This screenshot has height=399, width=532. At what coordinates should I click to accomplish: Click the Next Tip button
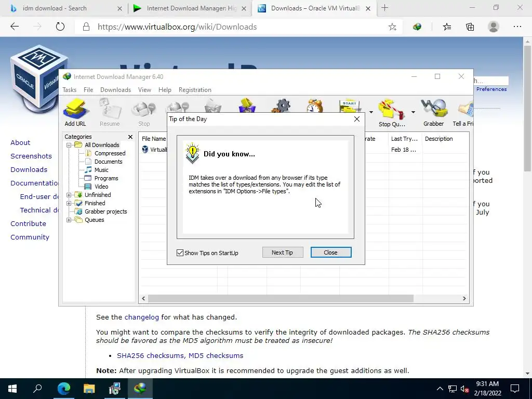coord(282,252)
